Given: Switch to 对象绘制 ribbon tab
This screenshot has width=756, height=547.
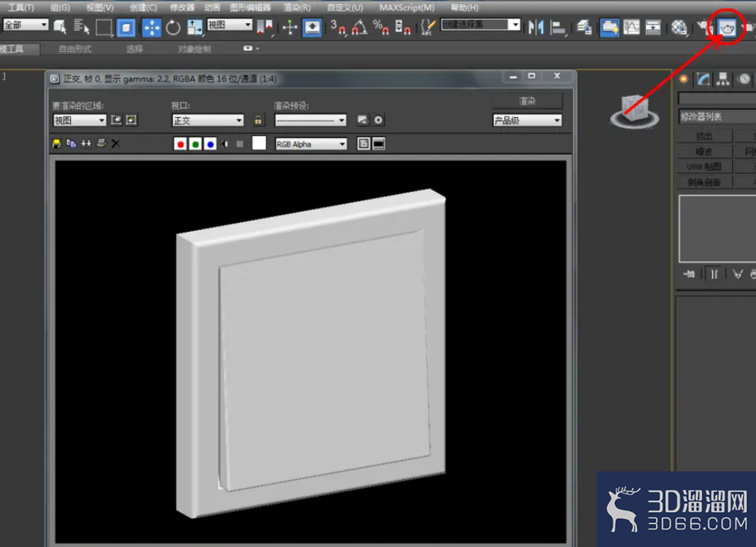Looking at the screenshot, I should tap(194, 49).
